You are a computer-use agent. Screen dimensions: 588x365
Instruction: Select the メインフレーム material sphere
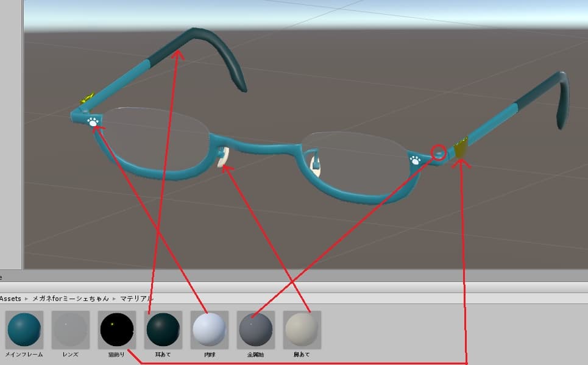pos(24,330)
